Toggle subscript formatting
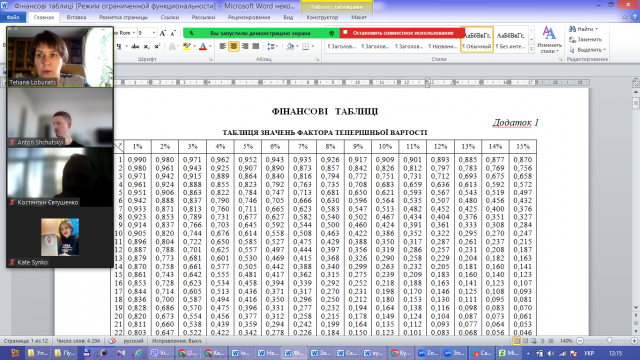This screenshot has height=360, width=640. click(146, 47)
